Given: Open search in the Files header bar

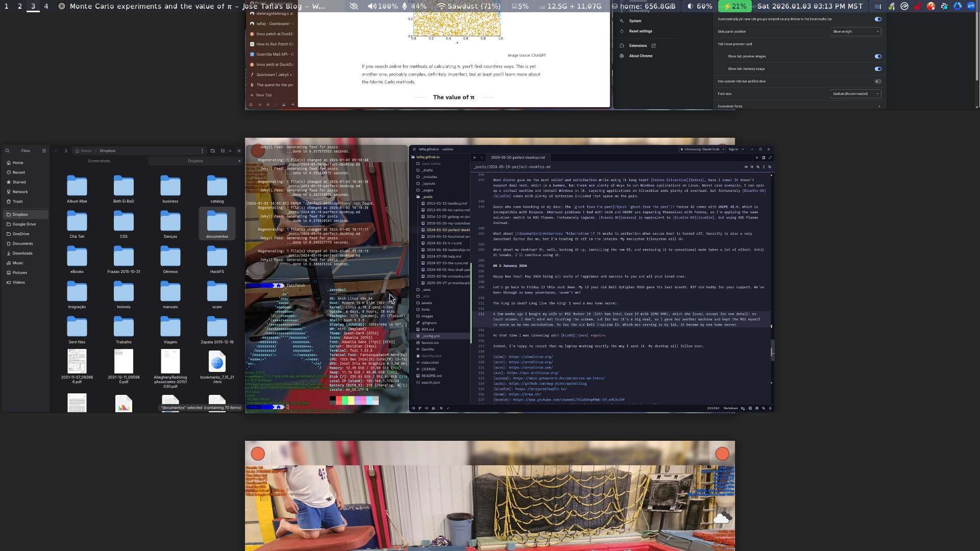Looking at the screenshot, I should (7, 151).
